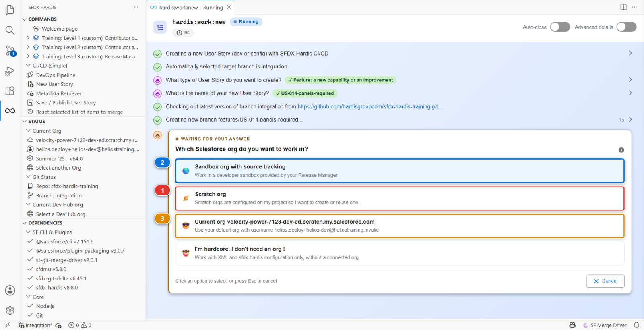This screenshot has height=330, width=644.
Task: Run the New User Story command
Action: coord(54,84)
